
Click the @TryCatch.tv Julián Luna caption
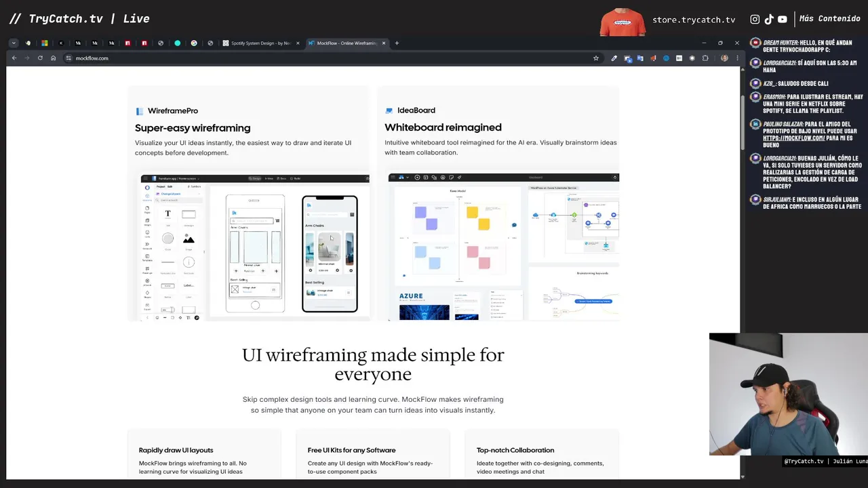pyautogui.click(x=825, y=462)
